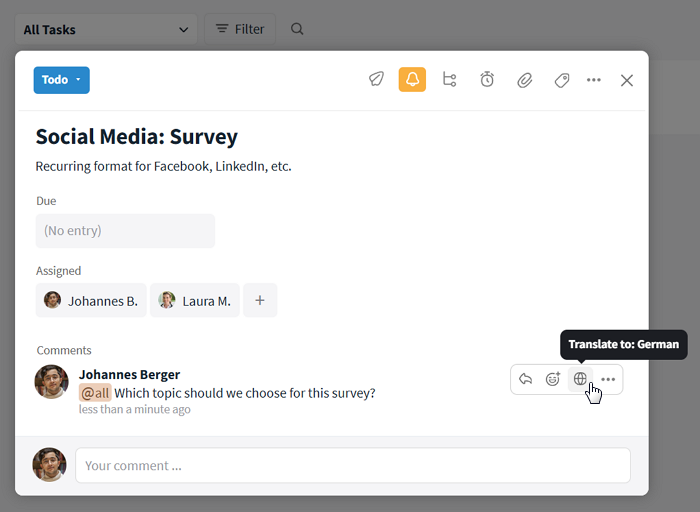The width and height of the screenshot is (700, 512).
Task: Select assignee Laura M.
Action: [195, 300]
